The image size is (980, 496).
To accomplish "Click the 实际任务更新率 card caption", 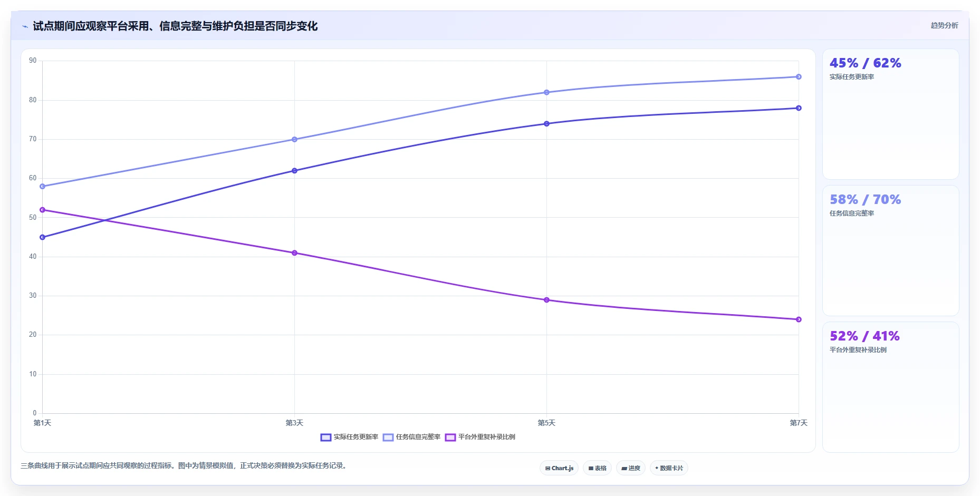I will pyautogui.click(x=852, y=77).
